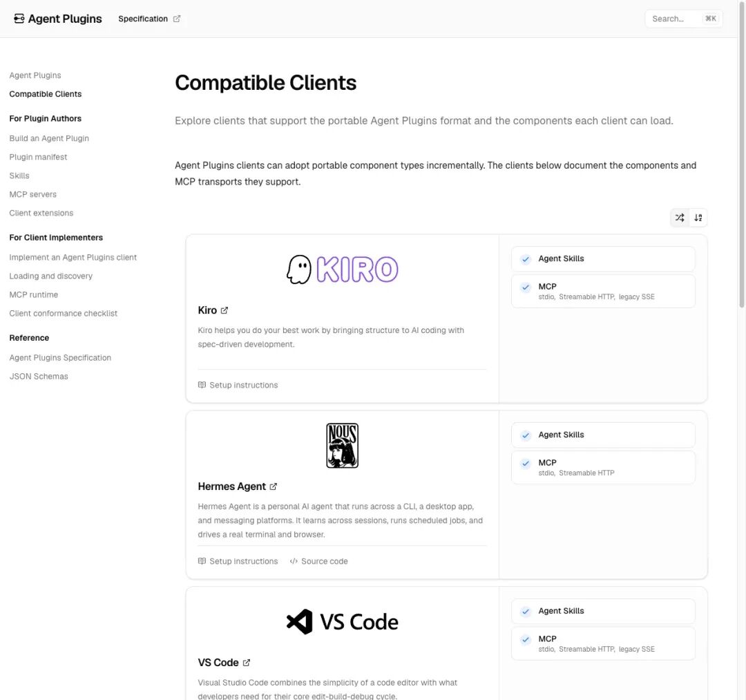Viewport: 746px width, 700px height.
Task: Open Hermes Agent Setup instructions link
Action: tap(238, 561)
